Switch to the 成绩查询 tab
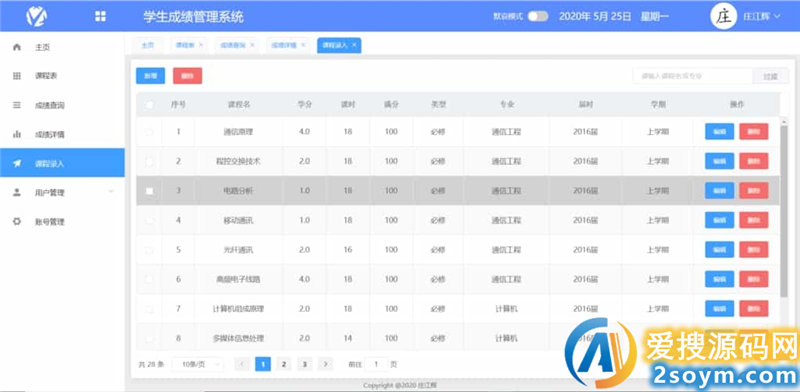The image size is (800, 392). click(237, 45)
